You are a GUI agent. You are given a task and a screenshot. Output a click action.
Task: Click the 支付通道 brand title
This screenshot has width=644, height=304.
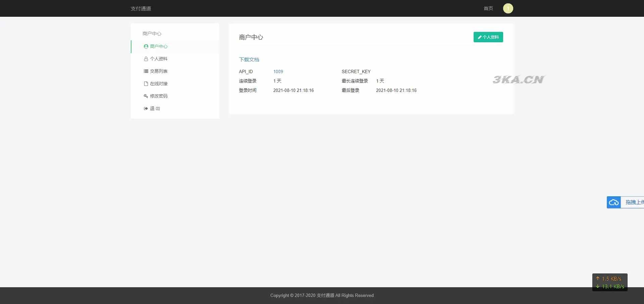tap(141, 8)
